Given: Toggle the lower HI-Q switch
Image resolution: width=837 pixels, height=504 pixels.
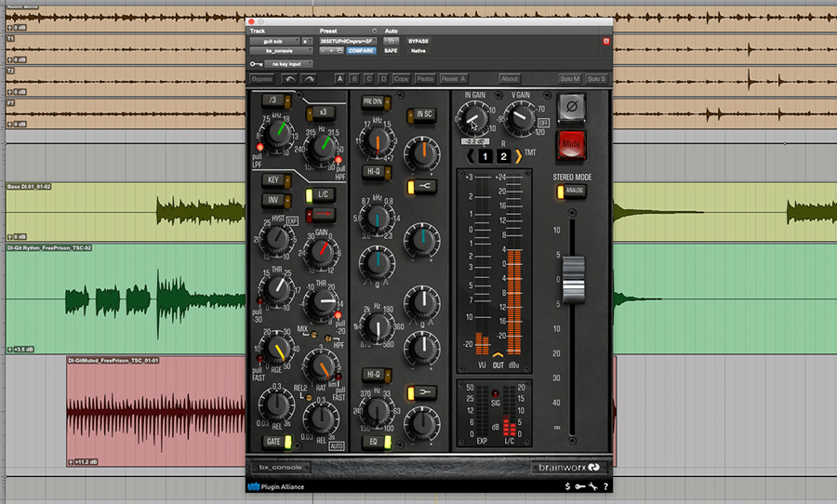Looking at the screenshot, I should coord(377,375).
